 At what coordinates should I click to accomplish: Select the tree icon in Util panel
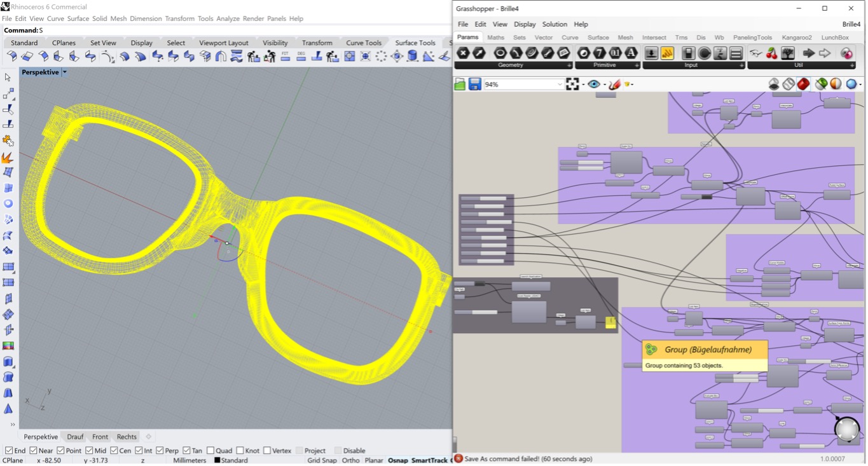click(788, 53)
